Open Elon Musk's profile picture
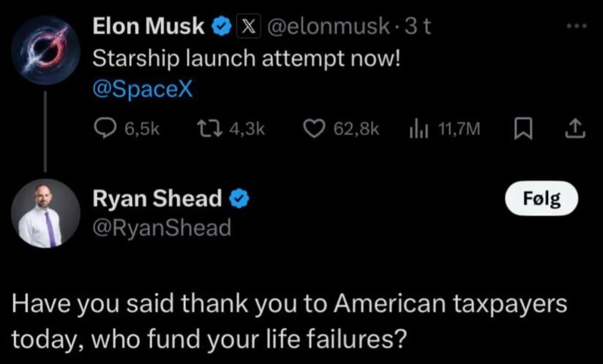 [x=46, y=51]
